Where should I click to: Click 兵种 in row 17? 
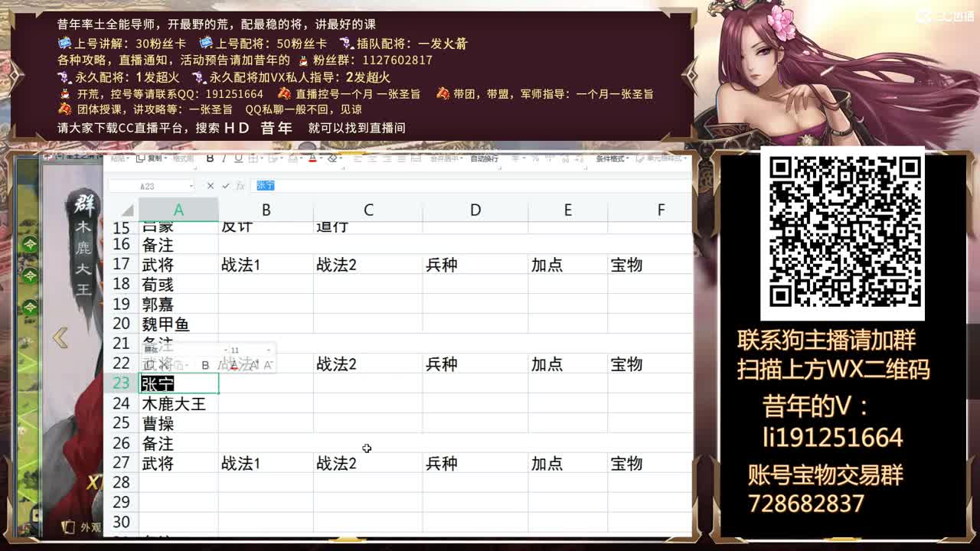click(x=475, y=265)
